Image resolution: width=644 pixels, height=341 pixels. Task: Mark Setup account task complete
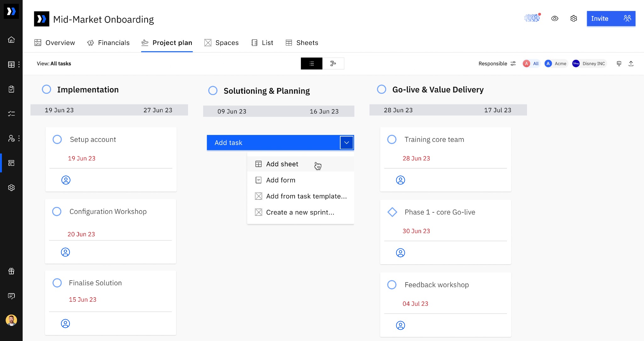point(57,139)
